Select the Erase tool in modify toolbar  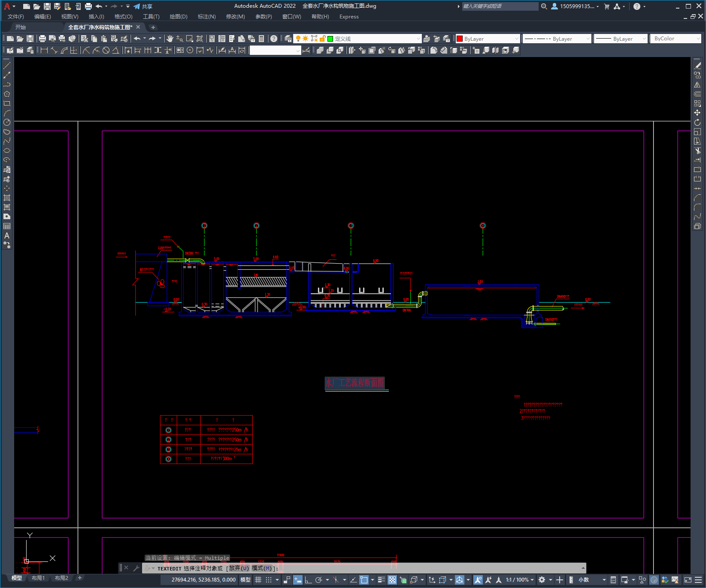697,66
